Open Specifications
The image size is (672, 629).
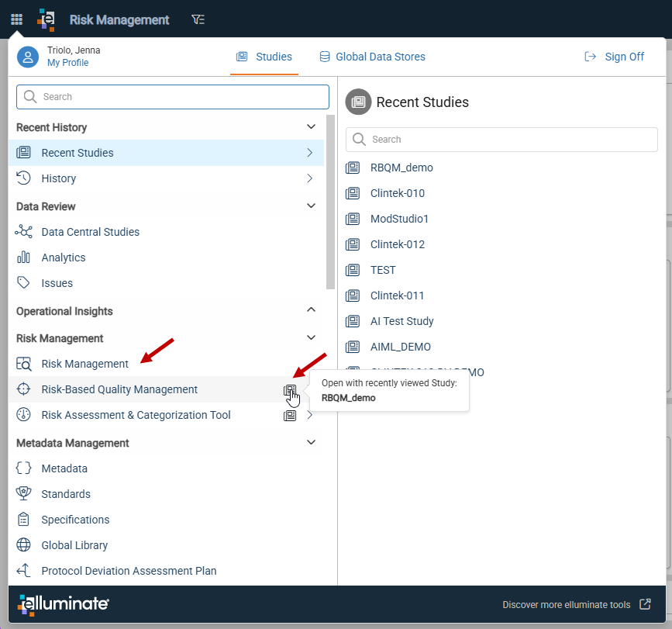tap(75, 520)
